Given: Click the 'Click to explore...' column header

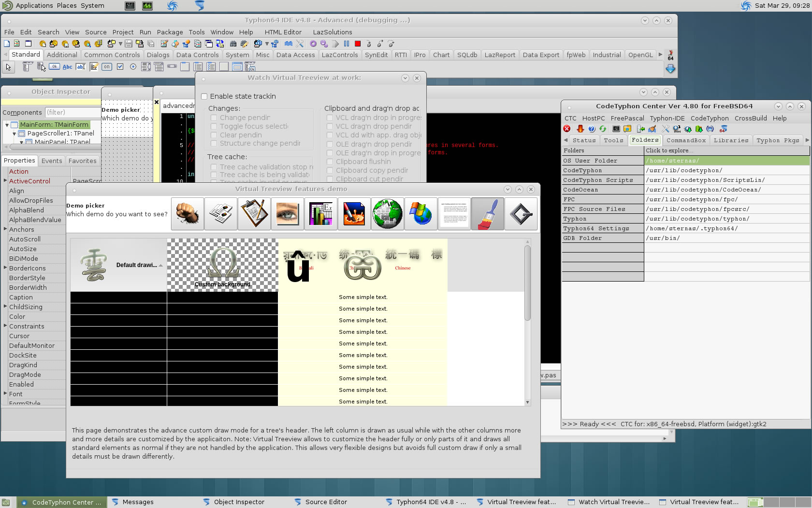Looking at the screenshot, I should [x=726, y=150].
